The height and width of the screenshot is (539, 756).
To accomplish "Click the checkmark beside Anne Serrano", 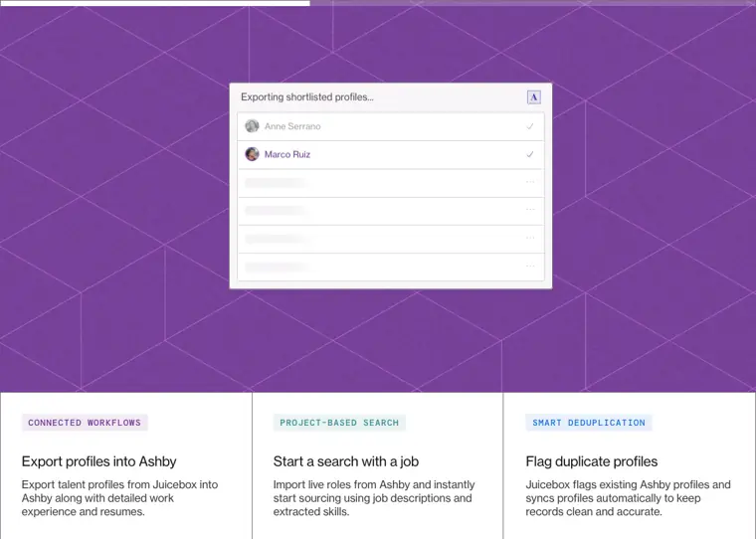I will pyautogui.click(x=530, y=126).
